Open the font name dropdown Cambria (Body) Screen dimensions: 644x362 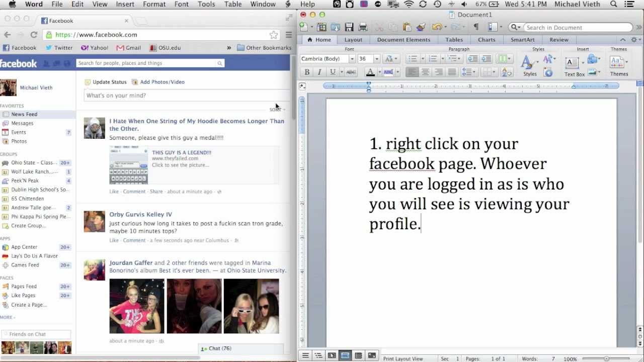click(352, 59)
